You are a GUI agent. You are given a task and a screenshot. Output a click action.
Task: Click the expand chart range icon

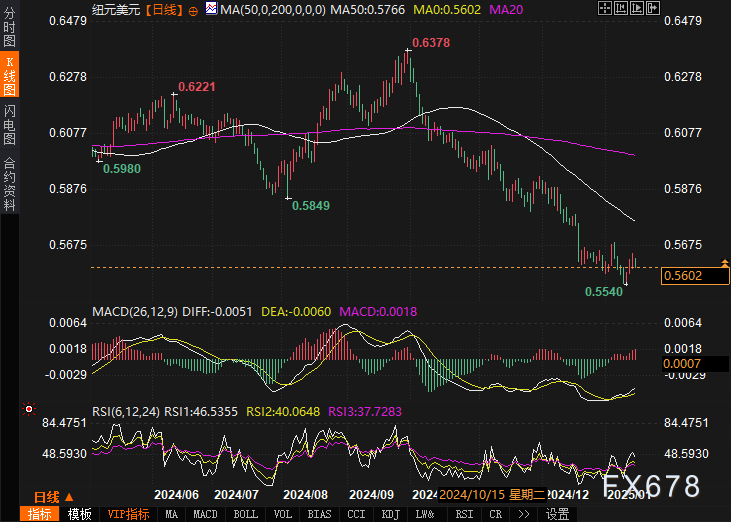(x=637, y=8)
